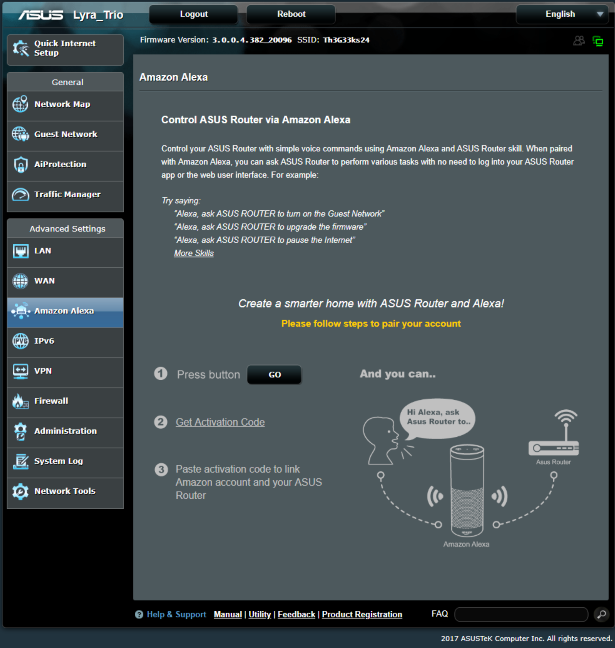The height and width of the screenshot is (648, 615).
Task: Click the ASUS logo in header
Action: [x=41, y=15]
